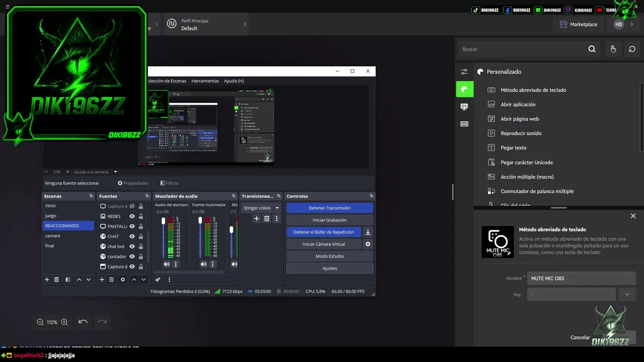Open Ajustes in OBS Controles
Screen dimensions: 644x362
coord(330,268)
